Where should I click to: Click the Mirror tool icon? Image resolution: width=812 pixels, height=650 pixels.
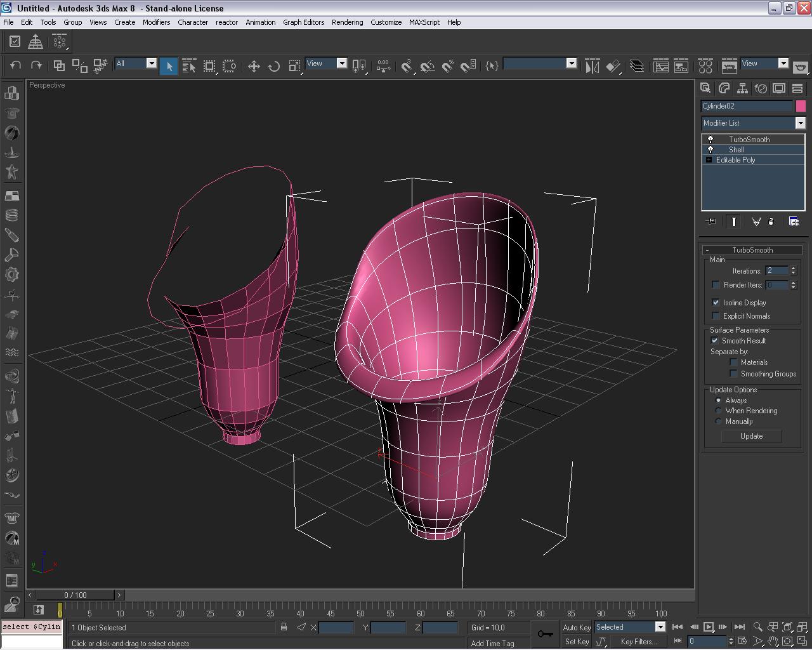pos(592,66)
